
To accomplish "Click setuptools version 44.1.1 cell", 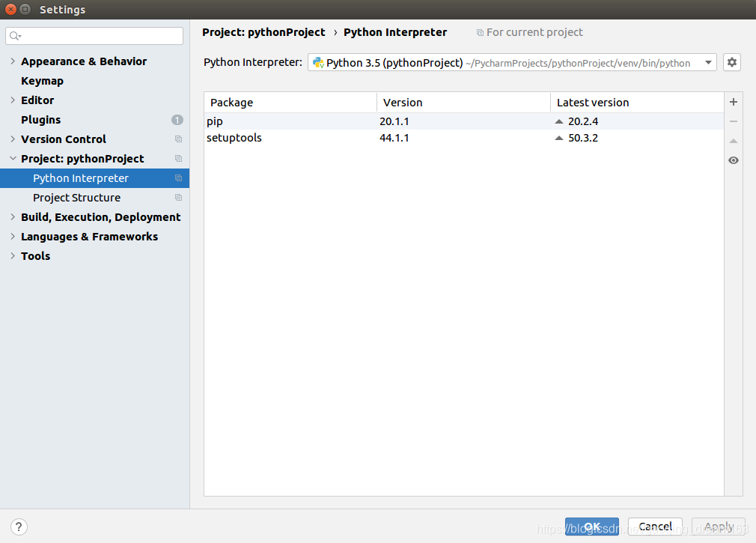I will coord(394,138).
